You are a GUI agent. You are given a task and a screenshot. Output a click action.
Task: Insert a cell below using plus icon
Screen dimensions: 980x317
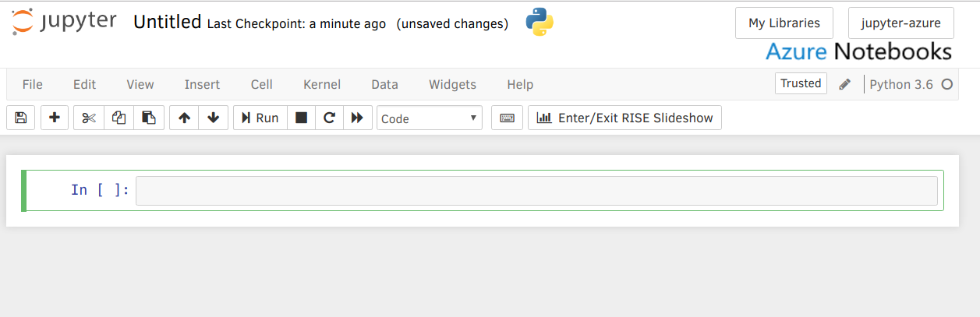click(54, 118)
